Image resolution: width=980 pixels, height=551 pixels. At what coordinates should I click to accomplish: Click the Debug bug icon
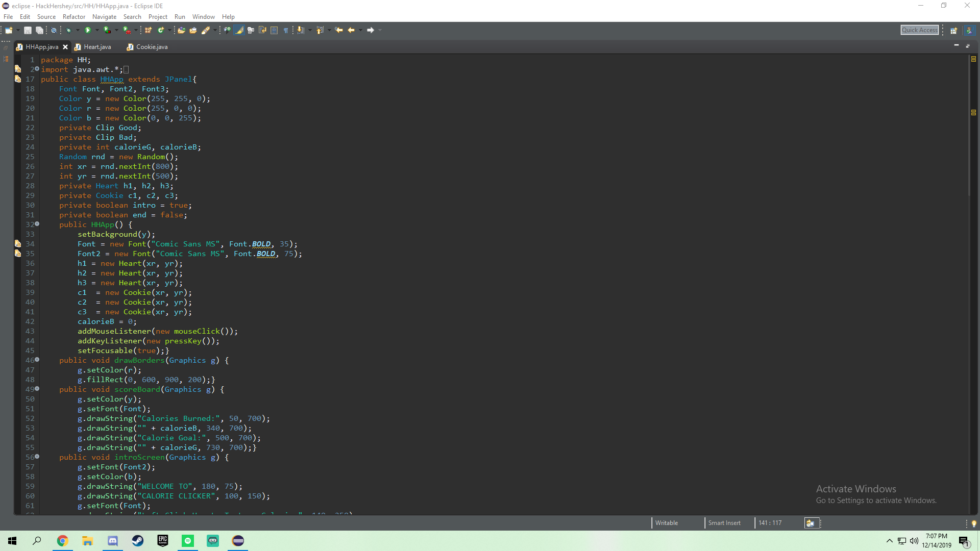(68, 31)
